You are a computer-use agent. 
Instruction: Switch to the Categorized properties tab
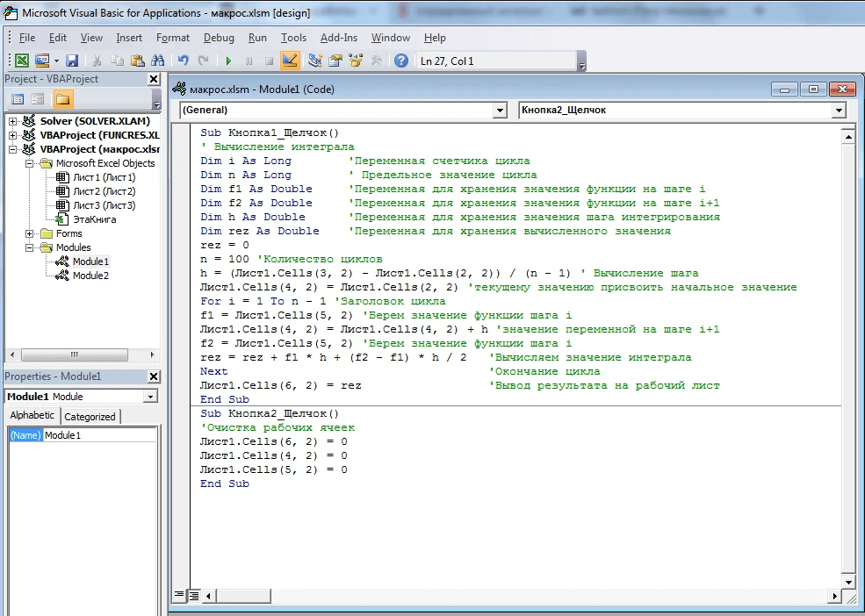pyautogui.click(x=90, y=417)
